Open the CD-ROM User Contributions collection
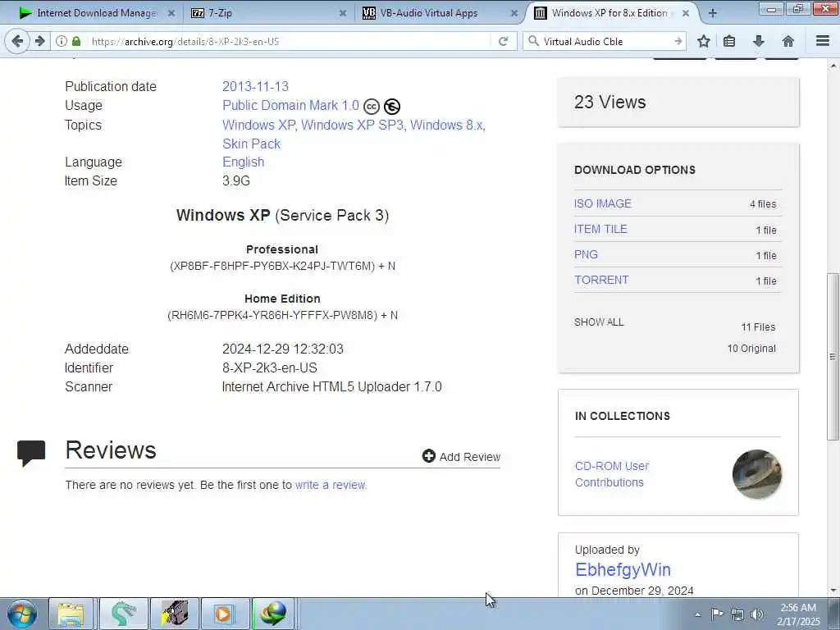 [612, 474]
